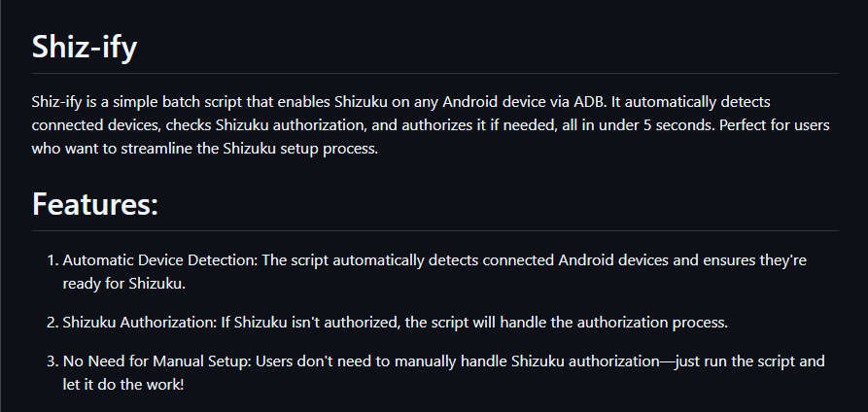Click the text "ready for Shizuku."
Screen dimensions: 868x412
tap(124, 284)
